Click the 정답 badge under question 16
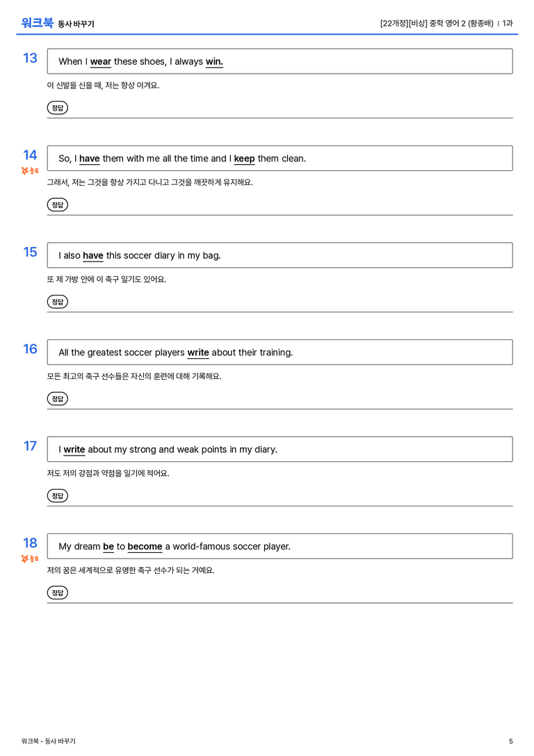The image size is (534, 756). pos(57,399)
